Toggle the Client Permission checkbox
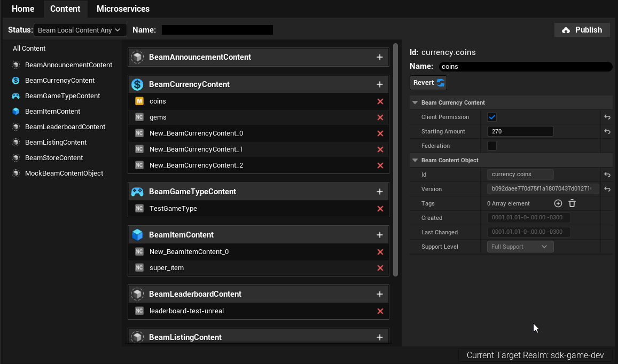Screen dimensions: 618x364 click(492, 117)
